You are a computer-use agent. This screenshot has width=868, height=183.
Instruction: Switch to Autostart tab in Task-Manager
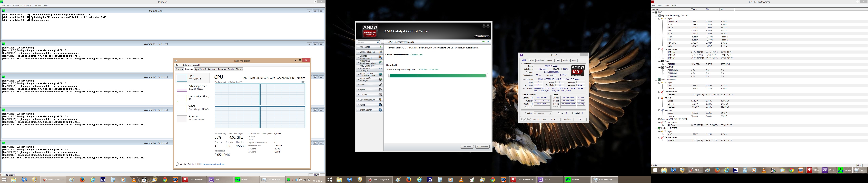click(212, 69)
